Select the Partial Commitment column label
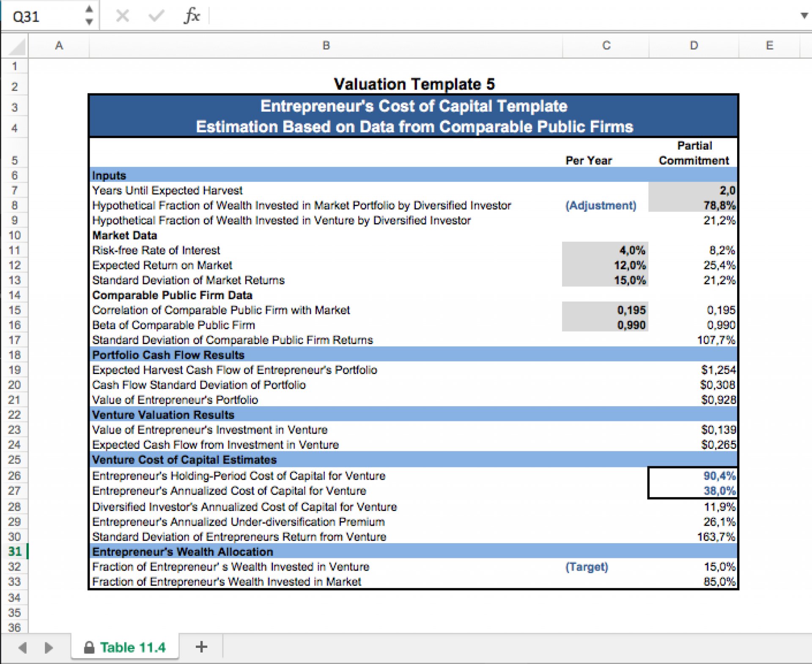This screenshot has height=664, width=812. pos(694,153)
